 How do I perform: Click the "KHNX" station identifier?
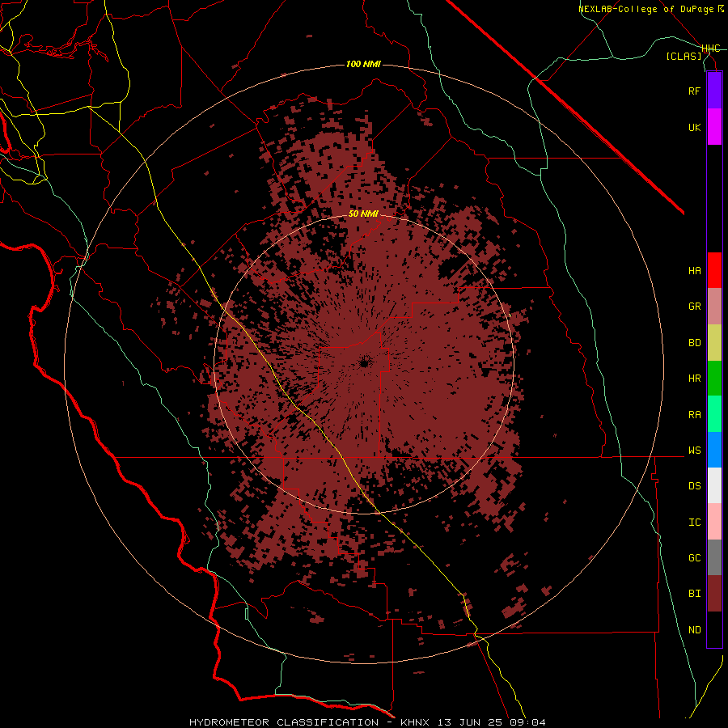pos(415,722)
